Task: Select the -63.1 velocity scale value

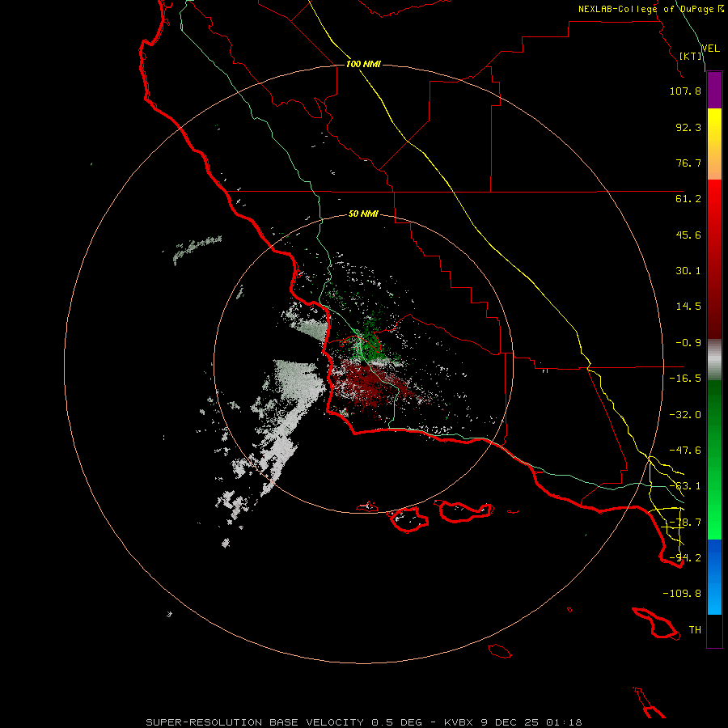Action: [x=685, y=486]
